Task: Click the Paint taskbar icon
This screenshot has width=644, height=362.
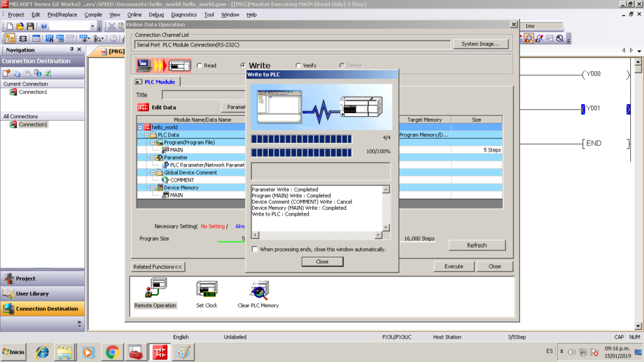Action: (x=183, y=352)
